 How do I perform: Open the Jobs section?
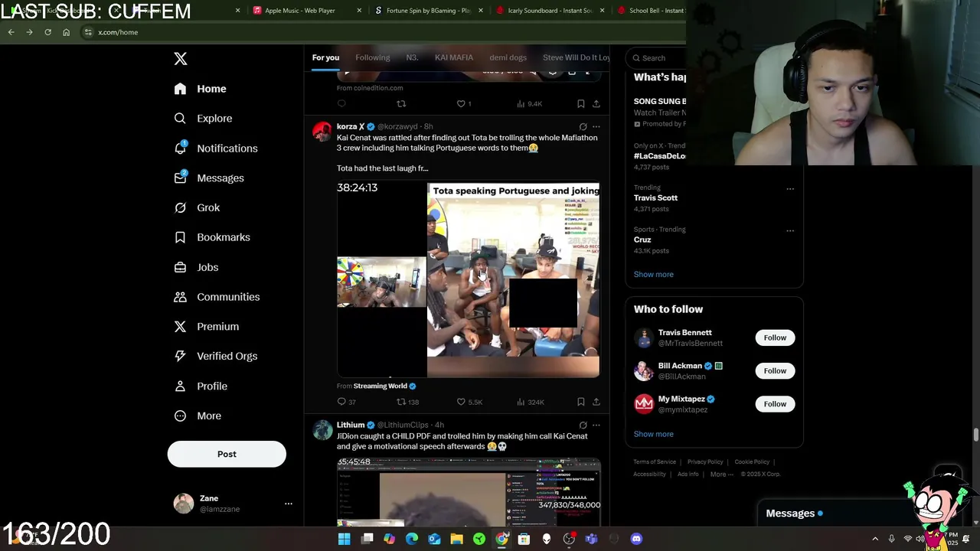click(x=196, y=267)
